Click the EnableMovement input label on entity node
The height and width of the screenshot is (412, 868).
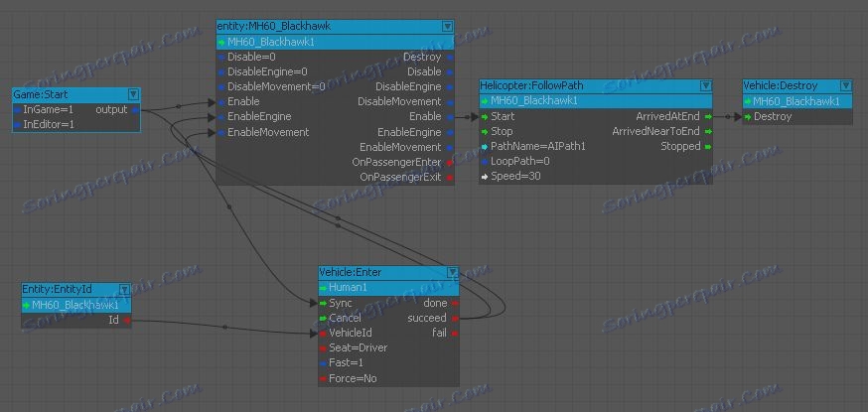coord(268,132)
